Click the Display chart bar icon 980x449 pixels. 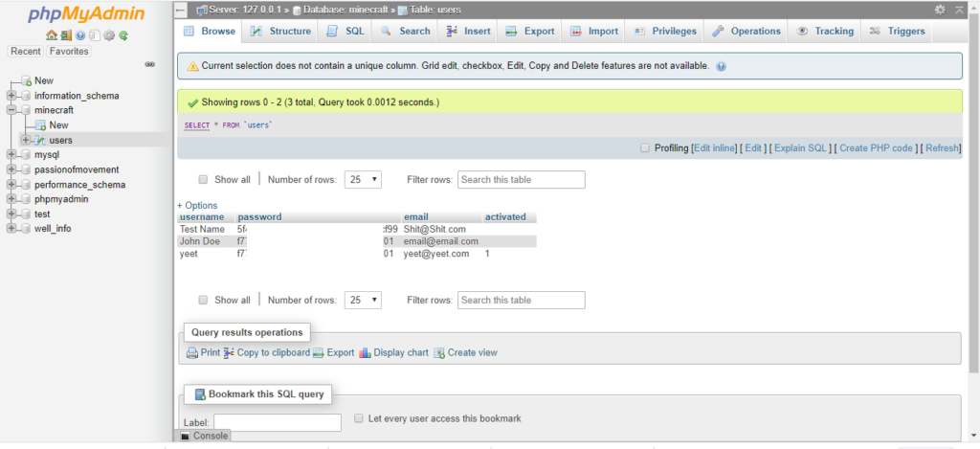click(x=366, y=352)
